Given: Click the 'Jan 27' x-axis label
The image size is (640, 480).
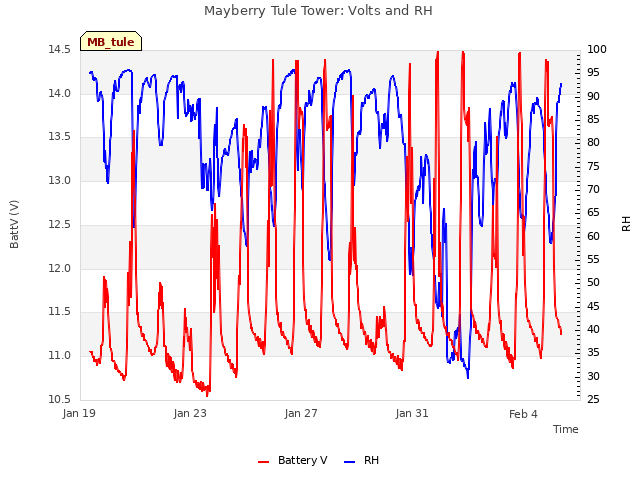Looking at the screenshot, I should tap(301, 413).
